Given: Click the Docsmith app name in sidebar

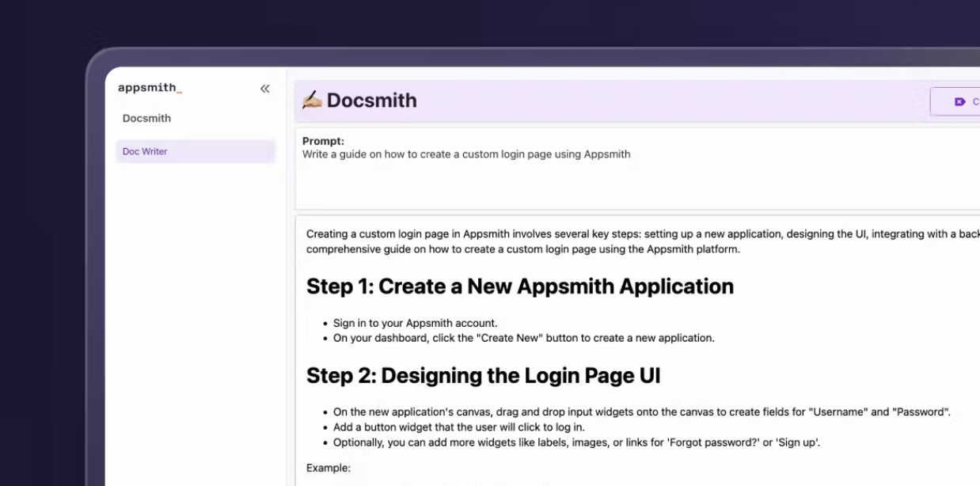Looking at the screenshot, I should (x=146, y=118).
